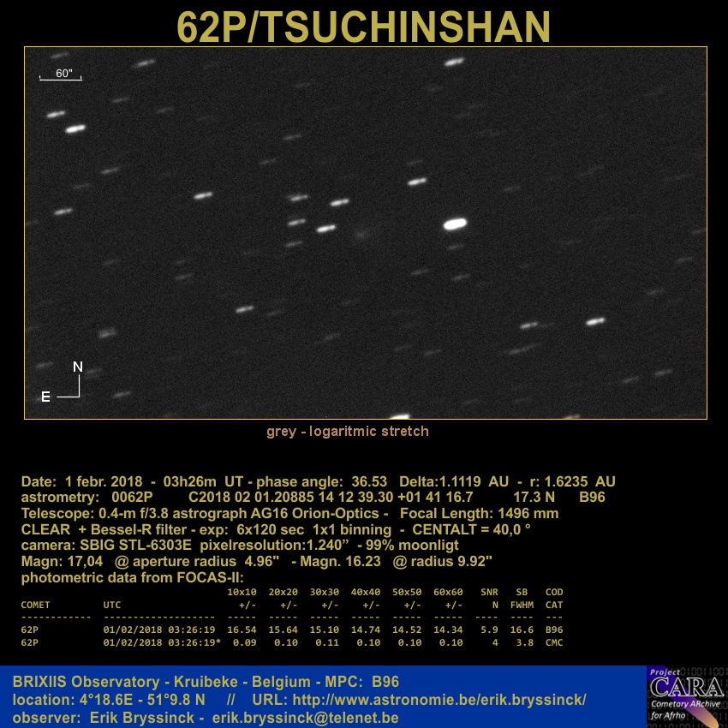
Task: Click table cell 14.74
Action: click(x=366, y=630)
